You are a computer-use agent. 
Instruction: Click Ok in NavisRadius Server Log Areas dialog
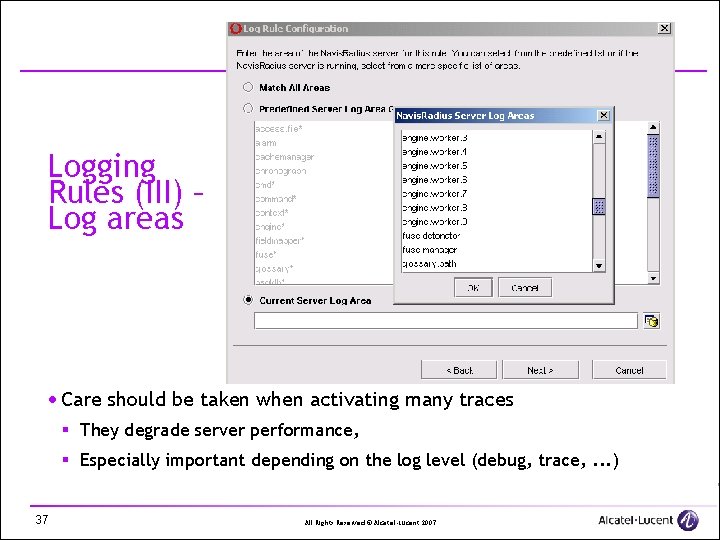coord(473,287)
